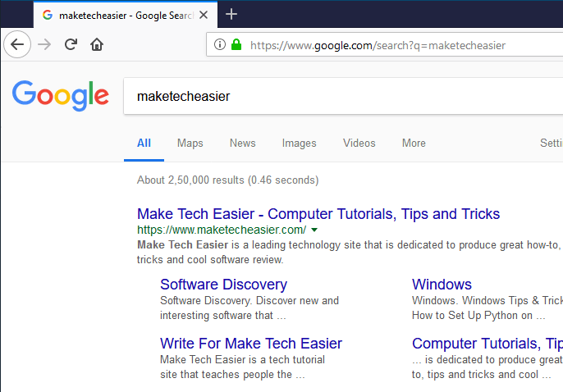The width and height of the screenshot is (563, 392).
Task: Open the Windows sitelink
Action: (x=442, y=285)
